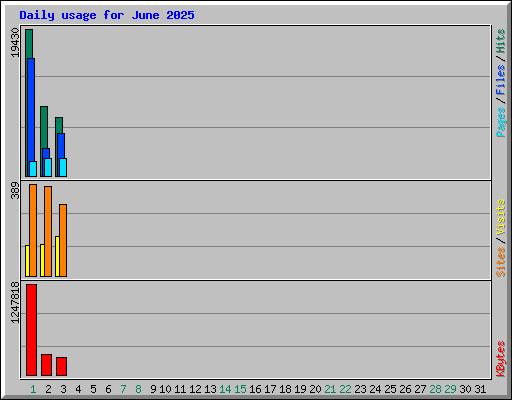
Task: Select the yellow Visits bar for day 1
Action: pyautogui.click(x=27, y=261)
